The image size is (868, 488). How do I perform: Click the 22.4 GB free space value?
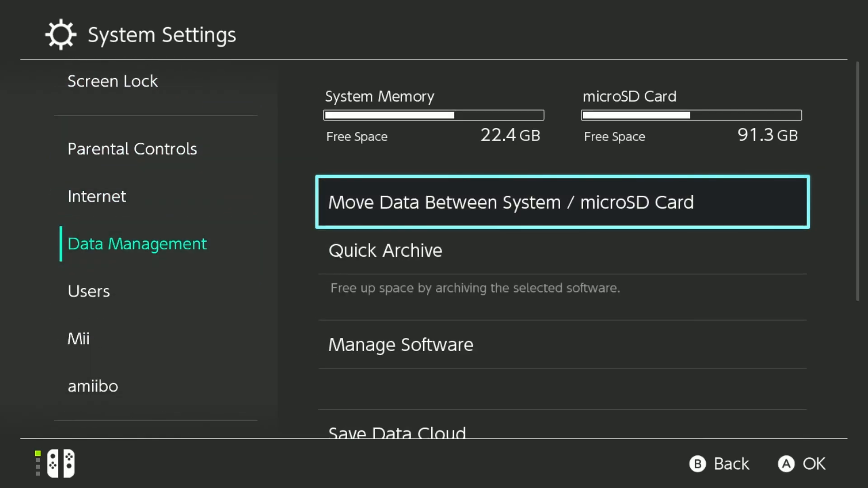click(510, 135)
